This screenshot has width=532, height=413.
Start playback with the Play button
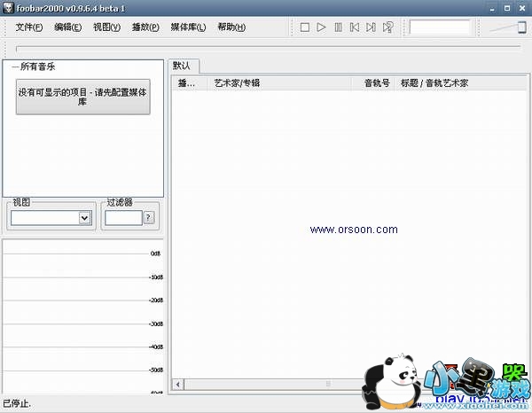point(321,27)
